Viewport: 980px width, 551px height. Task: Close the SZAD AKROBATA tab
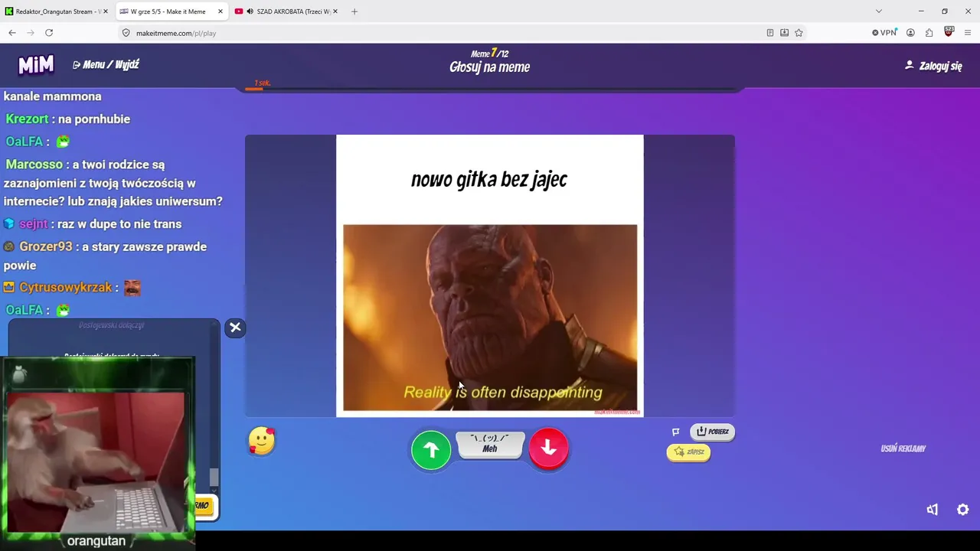tap(335, 11)
